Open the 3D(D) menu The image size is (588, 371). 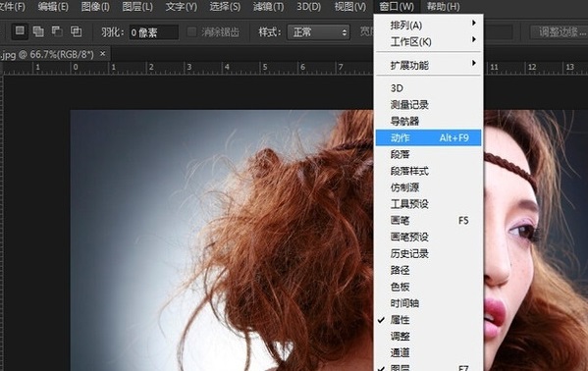(308, 6)
